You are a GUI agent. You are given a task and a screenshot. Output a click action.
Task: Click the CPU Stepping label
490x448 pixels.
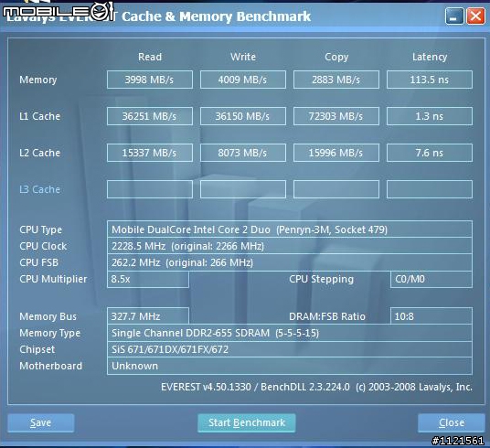321,279
